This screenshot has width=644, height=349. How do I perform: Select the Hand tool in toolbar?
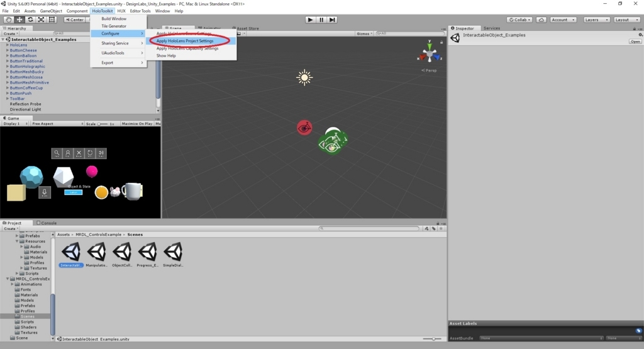point(8,19)
